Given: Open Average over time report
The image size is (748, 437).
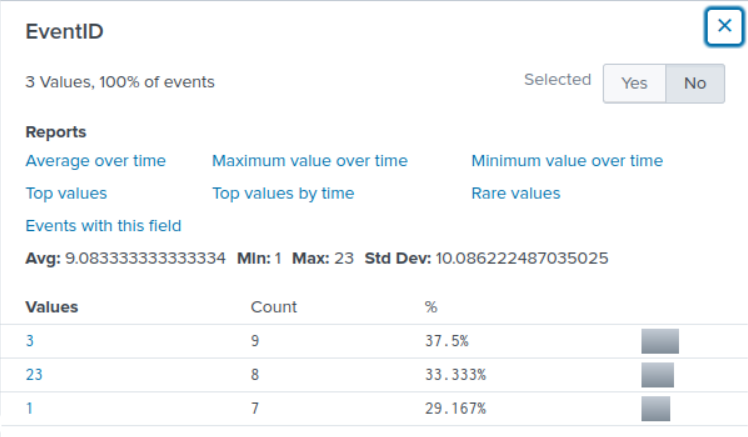Looking at the screenshot, I should 95,161.
